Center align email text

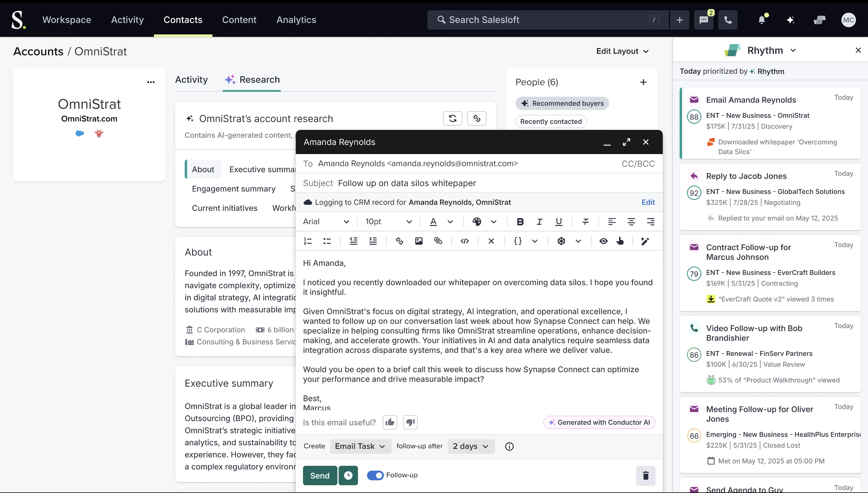pyautogui.click(x=631, y=222)
